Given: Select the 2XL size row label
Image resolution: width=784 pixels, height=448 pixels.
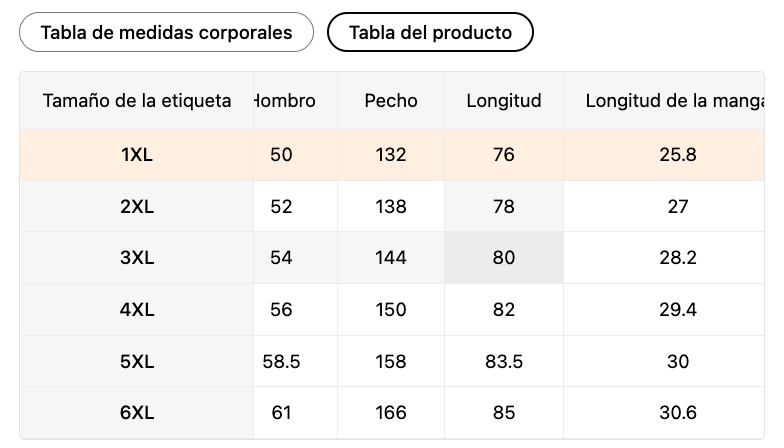Looking at the screenshot, I should tap(136, 206).
